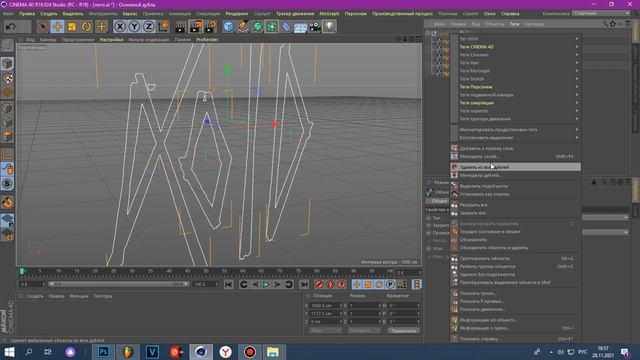Viewport: 640px width, 360px height.
Task: Open the Array/cloner generator icon
Action: [272, 27]
